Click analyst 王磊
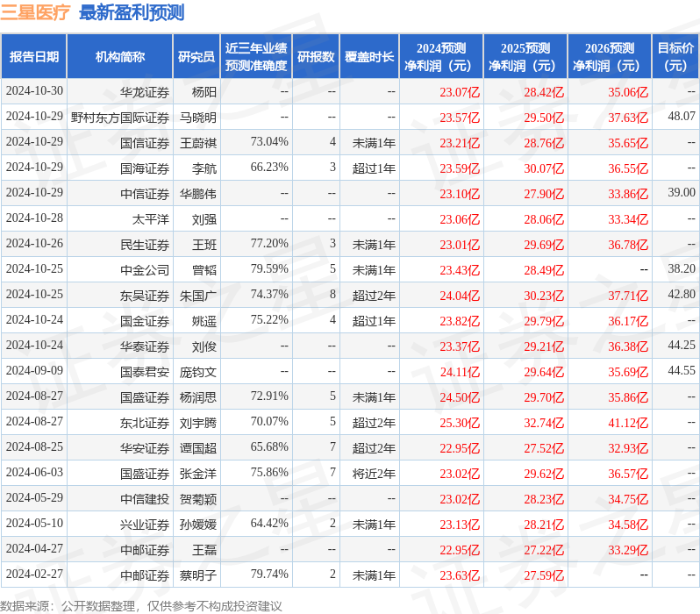Screen dimensions: 700x614 (x=204, y=550)
